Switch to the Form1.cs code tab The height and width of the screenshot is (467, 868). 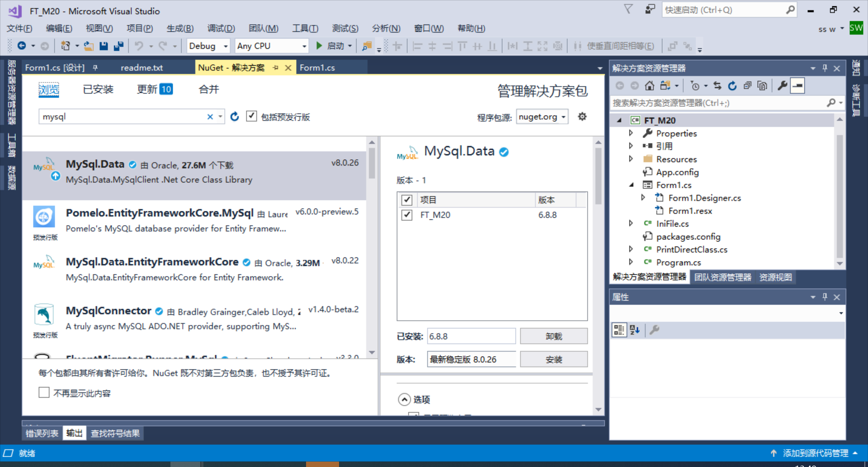coord(317,67)
